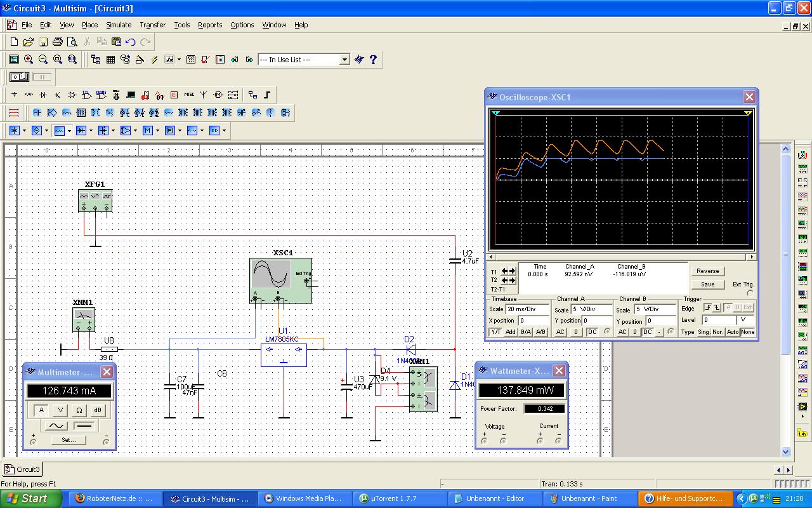Pause the simulation
This screenshot has width=812, height=508.
point(42,77)
